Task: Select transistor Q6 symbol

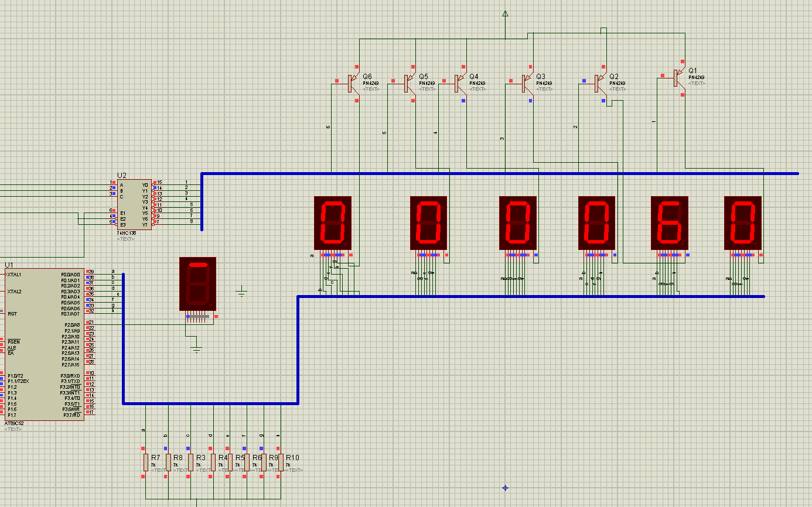Action: point(352,84)
